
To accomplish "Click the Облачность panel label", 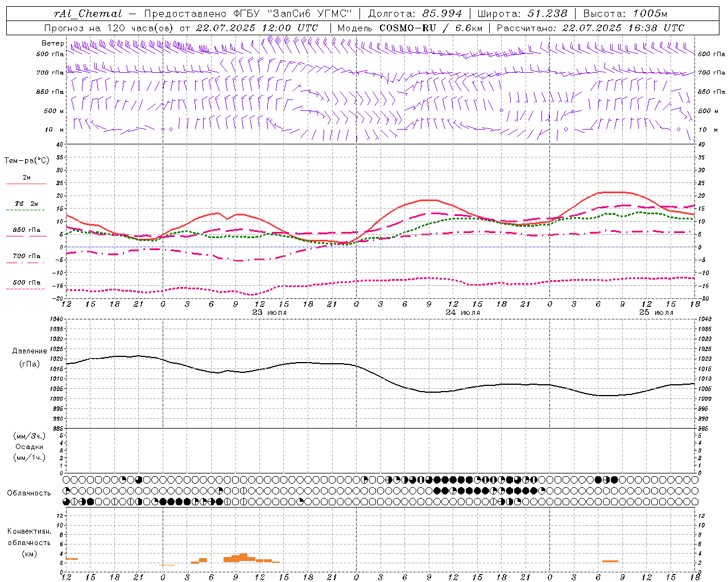I will coord(30,493).
